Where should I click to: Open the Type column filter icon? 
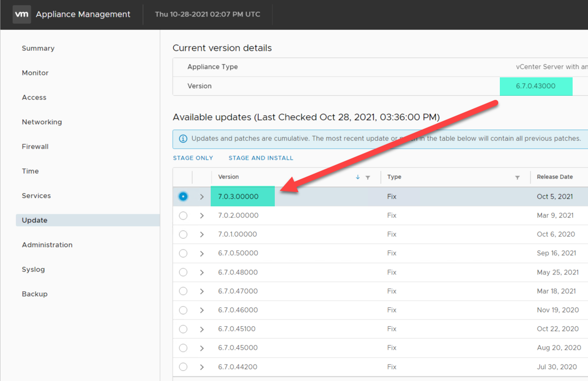tap(517, 177)
